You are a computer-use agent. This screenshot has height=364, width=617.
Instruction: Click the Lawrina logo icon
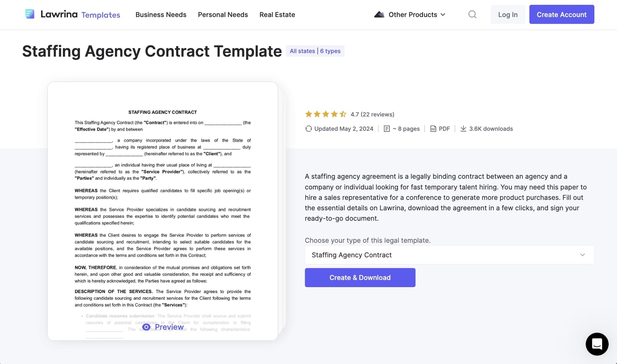click(30, 14)
